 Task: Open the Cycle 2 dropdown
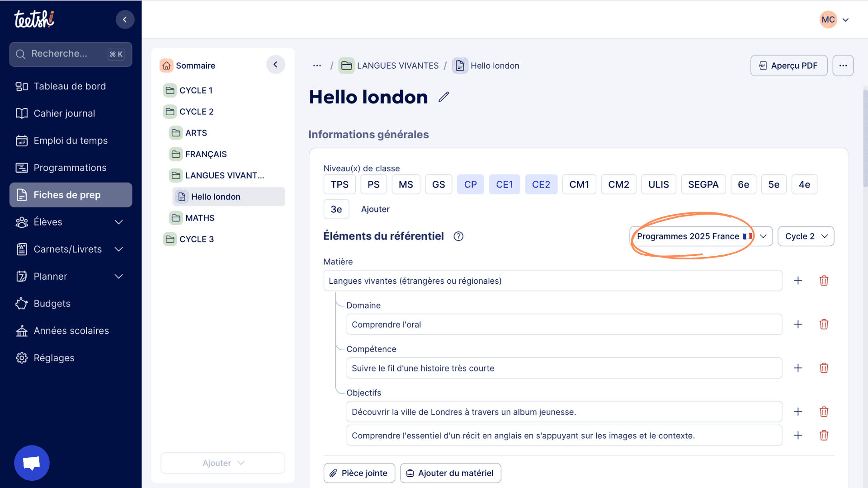point(806,236)
